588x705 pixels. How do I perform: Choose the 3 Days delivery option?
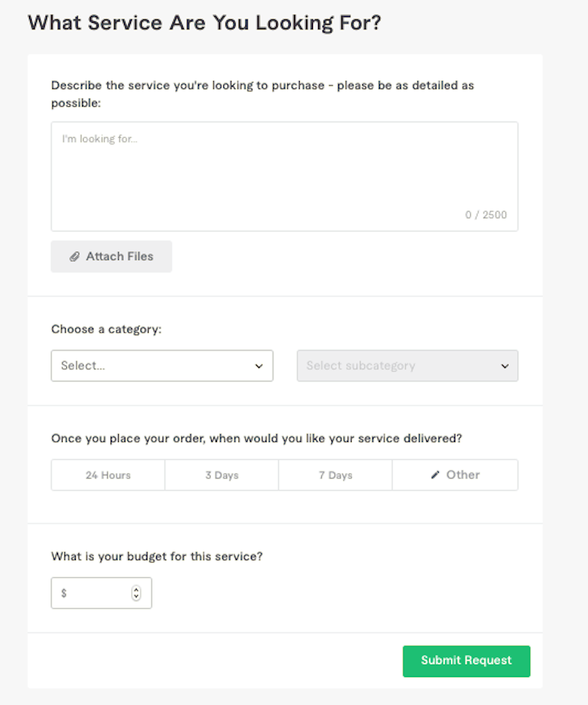tap(222, 475)
